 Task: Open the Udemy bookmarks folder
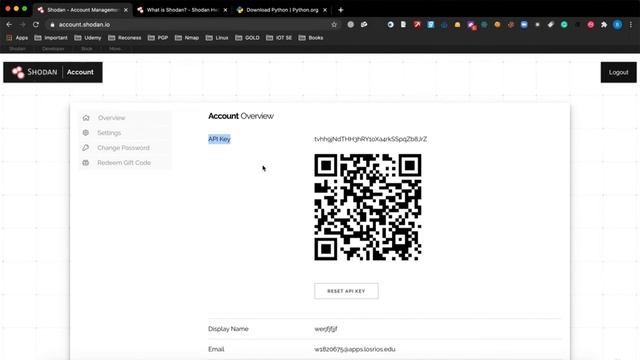point(88,38)
